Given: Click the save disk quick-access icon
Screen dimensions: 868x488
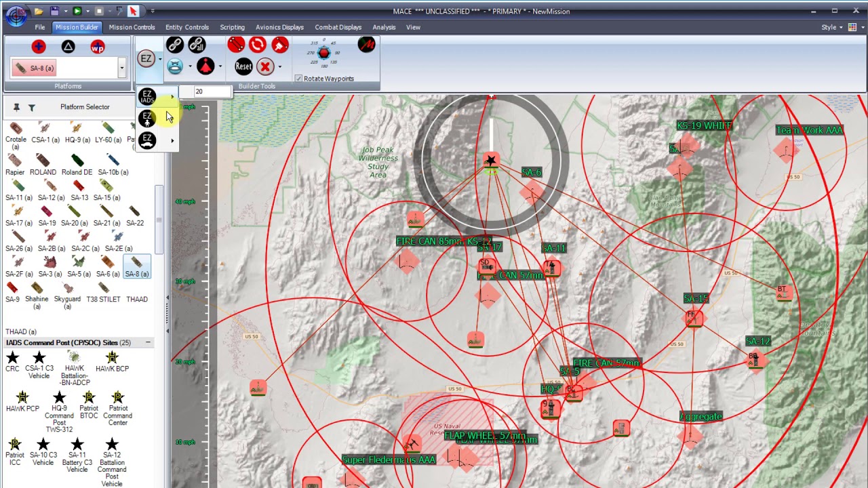Looking at the screenshot, I should point(54,11).
